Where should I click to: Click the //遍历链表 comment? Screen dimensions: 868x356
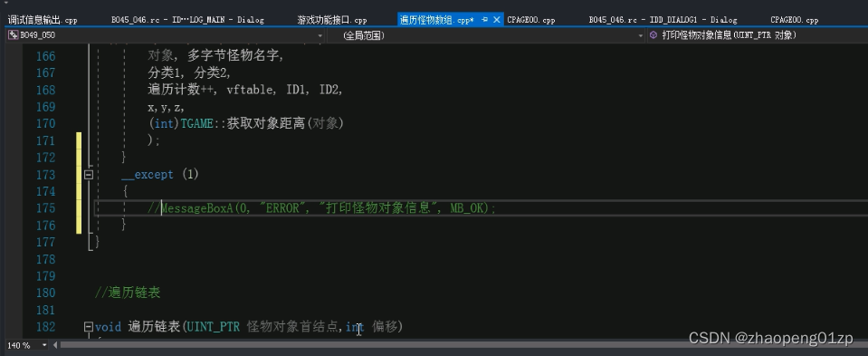coord(128,293)
